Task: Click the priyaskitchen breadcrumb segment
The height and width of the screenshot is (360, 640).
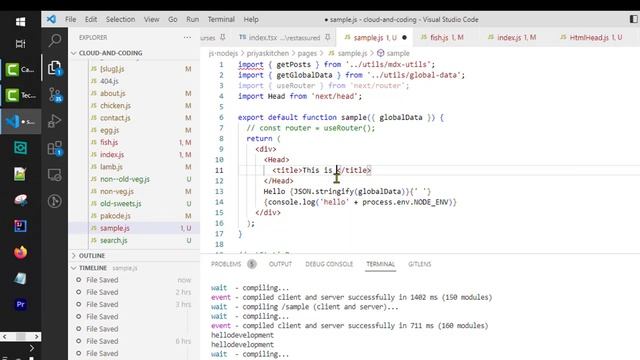Action: [x=267, y=53]
